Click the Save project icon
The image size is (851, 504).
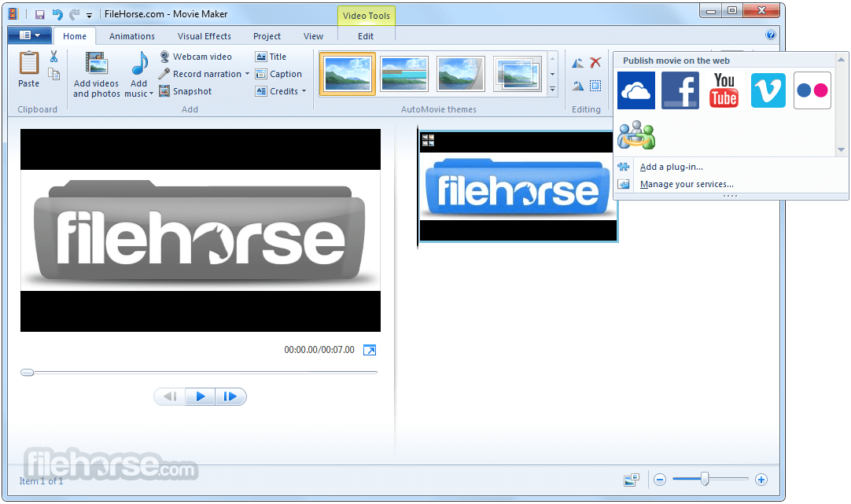pyautogui.click(x=39, y=15)
